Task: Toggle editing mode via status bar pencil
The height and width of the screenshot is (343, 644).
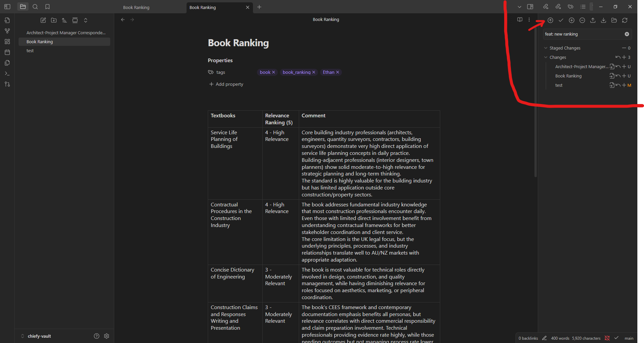Action: point(544,338)
